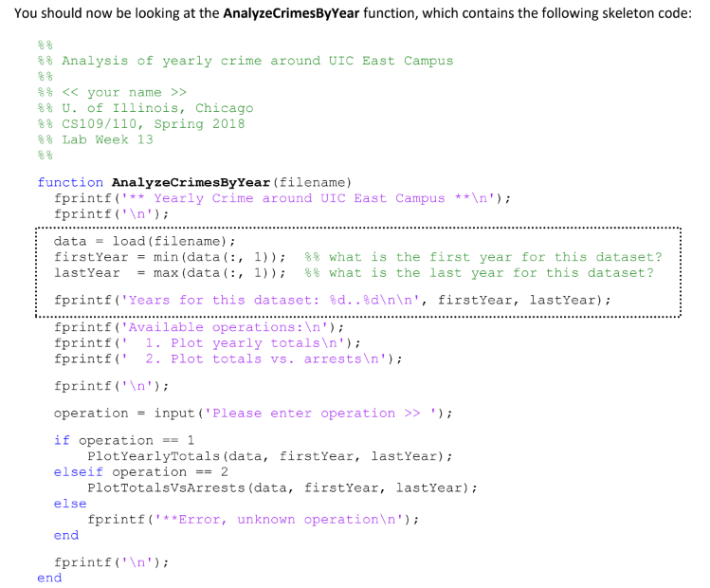Click the '**Error, unknown operation' fprintf line

[x=253, y=520]
